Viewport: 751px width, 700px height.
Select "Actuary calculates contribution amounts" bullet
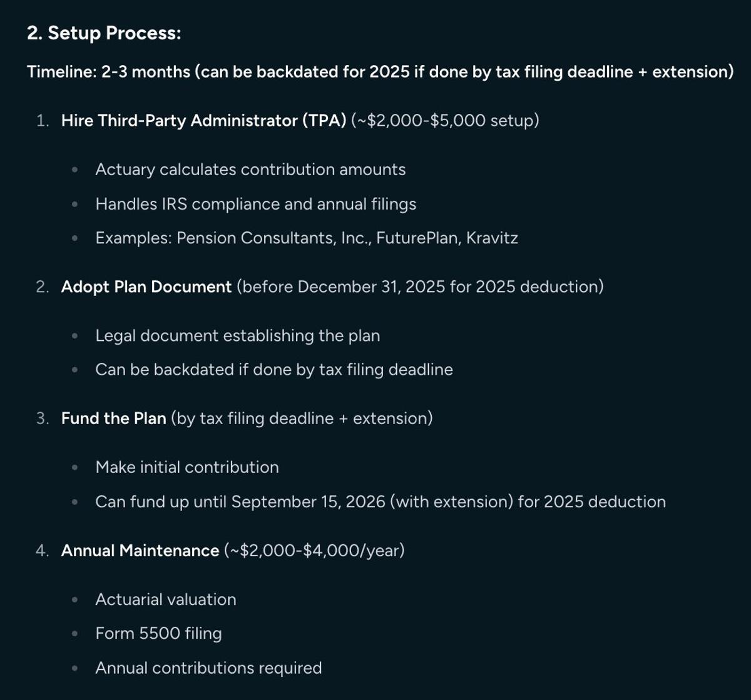tap(250, 170)
